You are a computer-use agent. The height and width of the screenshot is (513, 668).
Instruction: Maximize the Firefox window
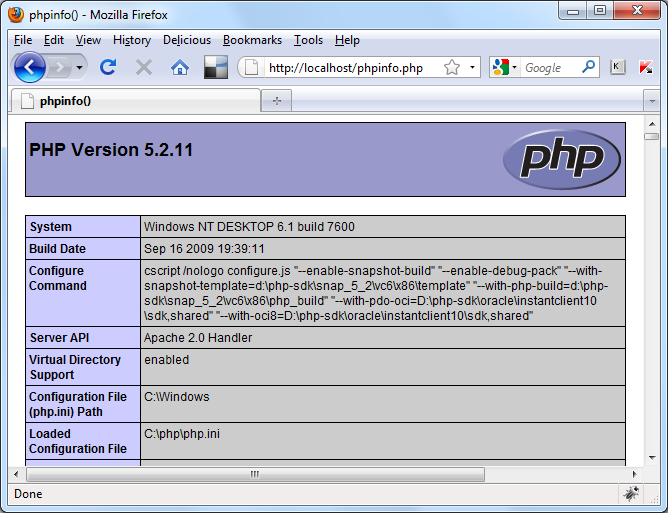(x=600, y=11)
